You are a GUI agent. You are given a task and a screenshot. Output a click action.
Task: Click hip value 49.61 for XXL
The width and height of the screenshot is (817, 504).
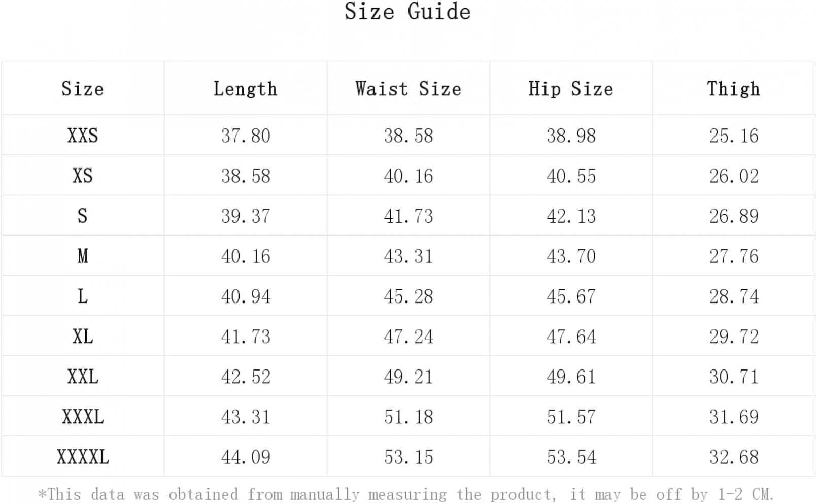point(571,376)
